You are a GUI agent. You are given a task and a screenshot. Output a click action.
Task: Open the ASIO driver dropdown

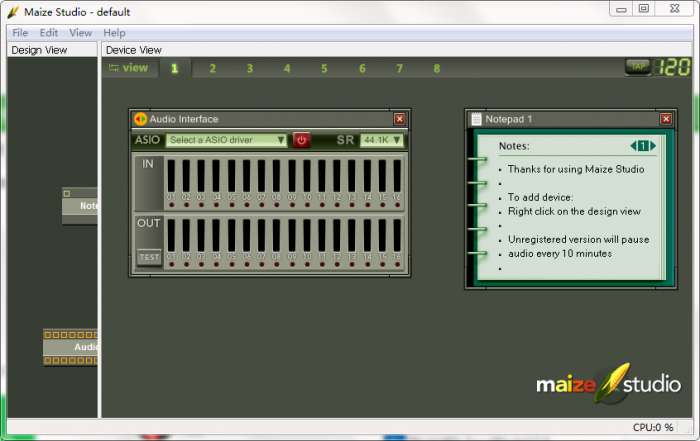coord(226,140)
